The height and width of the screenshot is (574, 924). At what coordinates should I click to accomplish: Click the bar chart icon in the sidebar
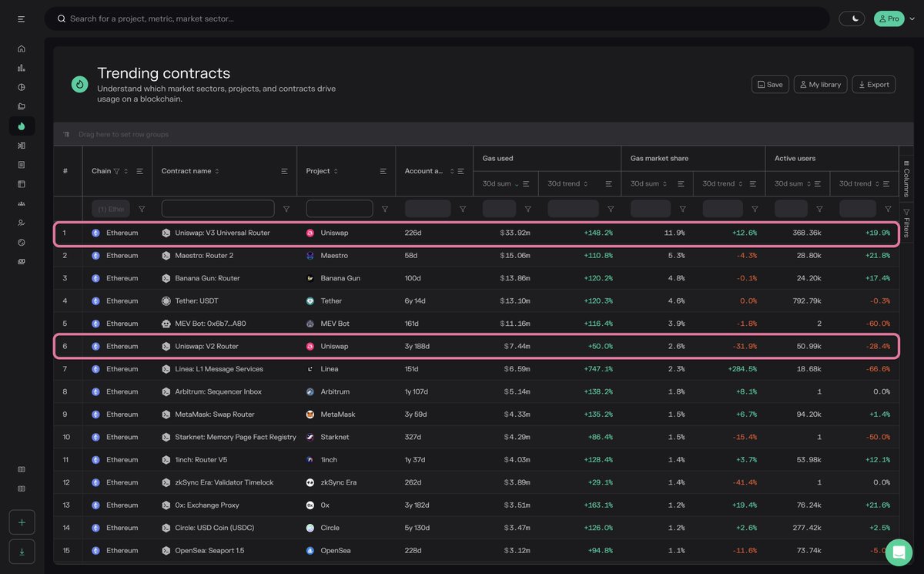22,67
